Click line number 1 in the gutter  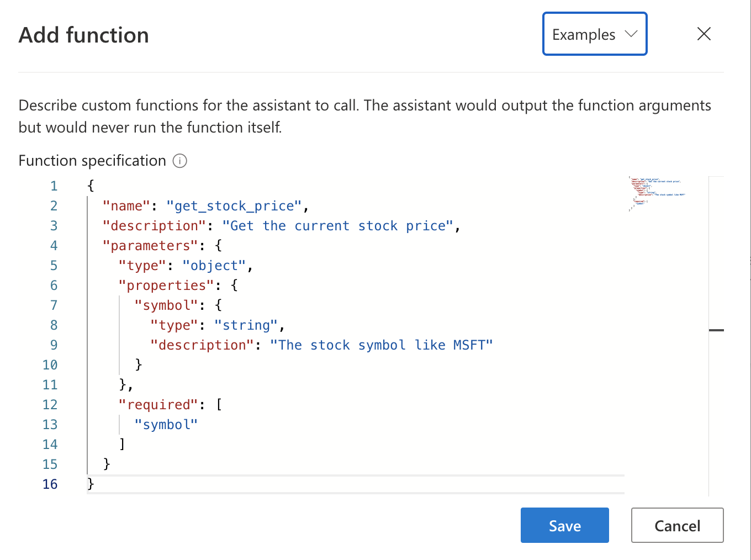pos(54,186)
